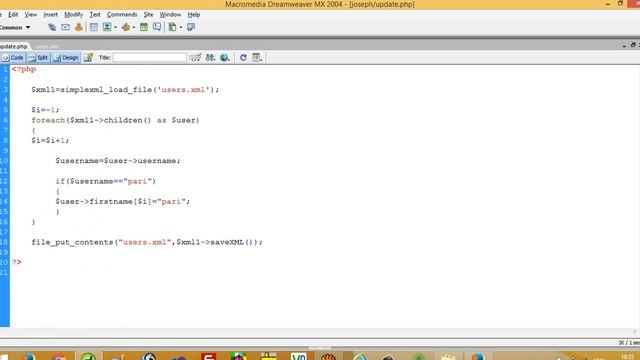
Task: Click the simplexml_load_file line of code
Action: click(125, 90)
